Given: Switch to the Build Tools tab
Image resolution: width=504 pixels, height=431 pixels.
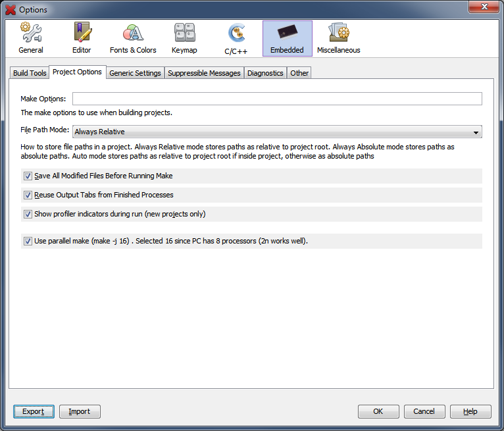Looking at the screenshot, I should click(30, 73).
